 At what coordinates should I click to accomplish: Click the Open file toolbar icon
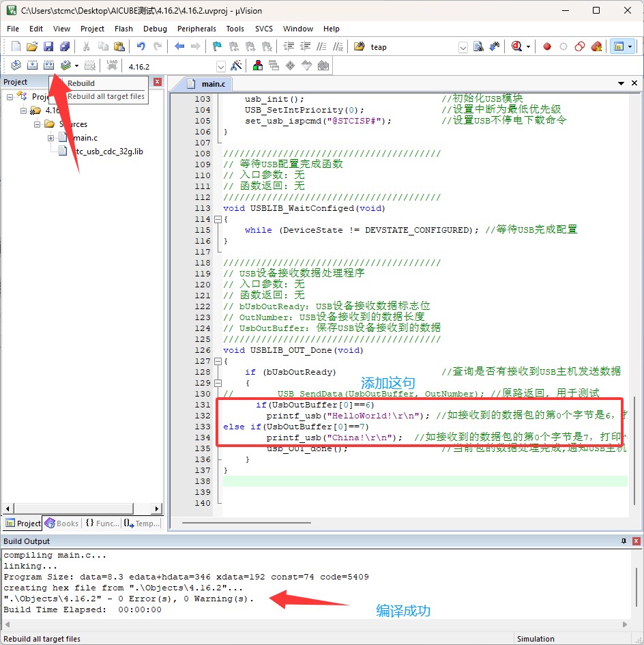[x=32, y=46]
